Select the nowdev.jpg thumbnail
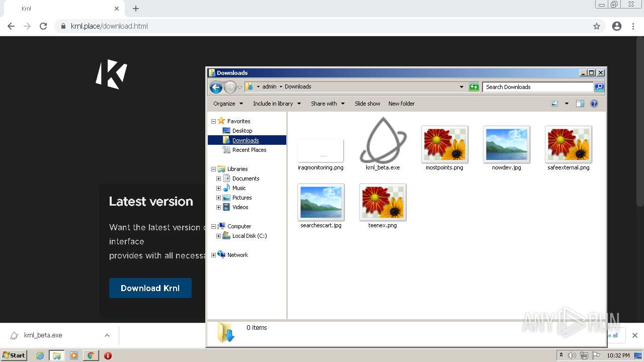The image size is (644, 362). (507, 144)
